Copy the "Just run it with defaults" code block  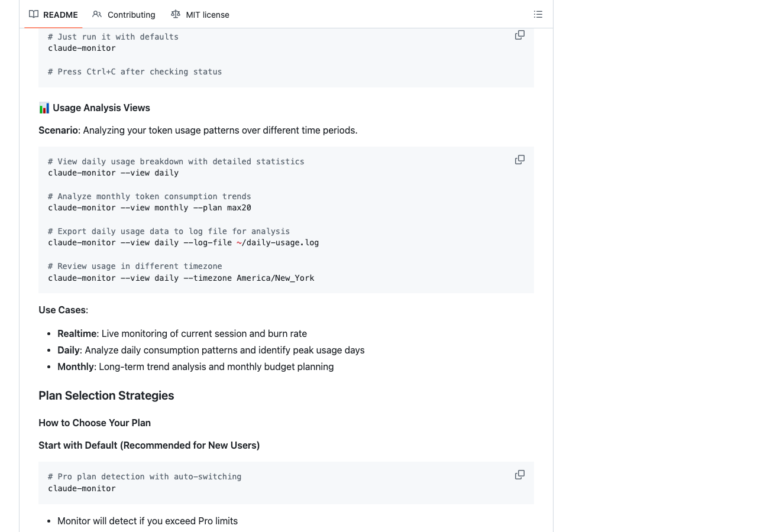520,35
